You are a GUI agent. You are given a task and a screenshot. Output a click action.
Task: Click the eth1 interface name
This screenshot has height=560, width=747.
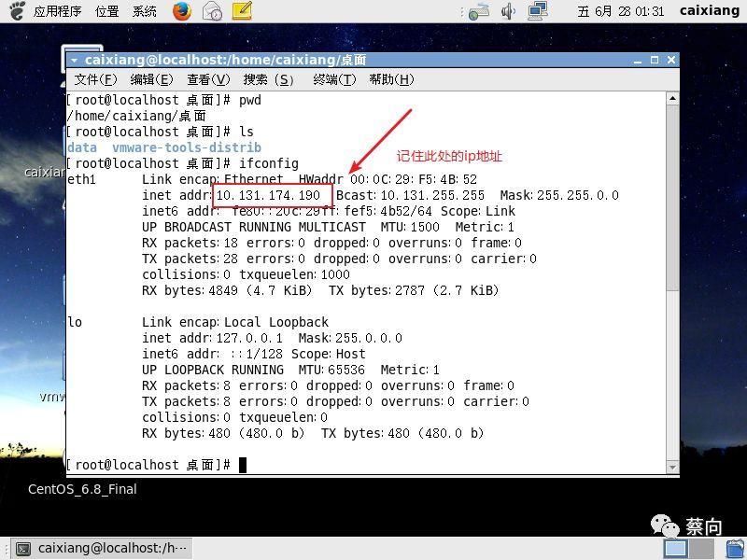[81, 179]
